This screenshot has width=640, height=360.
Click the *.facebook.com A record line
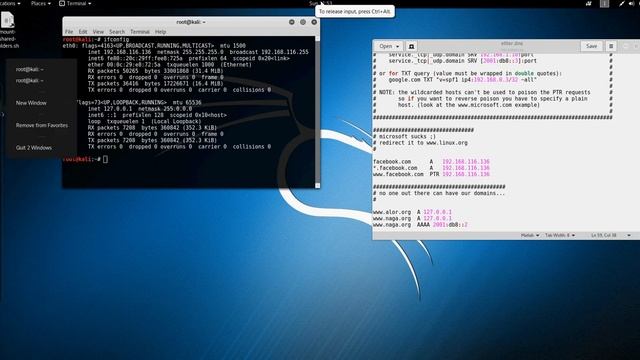tap(431, 168)
